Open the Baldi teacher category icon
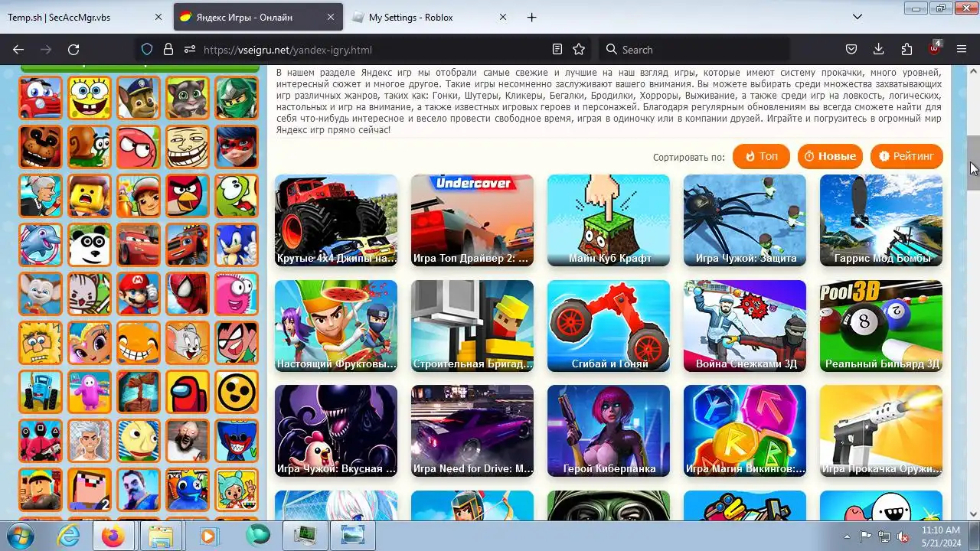 tap(139, 440)
